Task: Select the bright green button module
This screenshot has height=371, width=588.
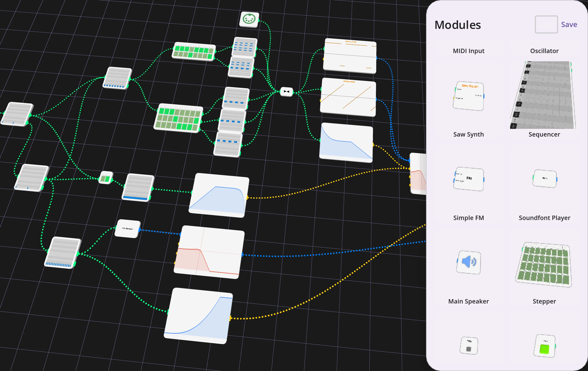Action: pyautogui.click(x=545, y=346)
